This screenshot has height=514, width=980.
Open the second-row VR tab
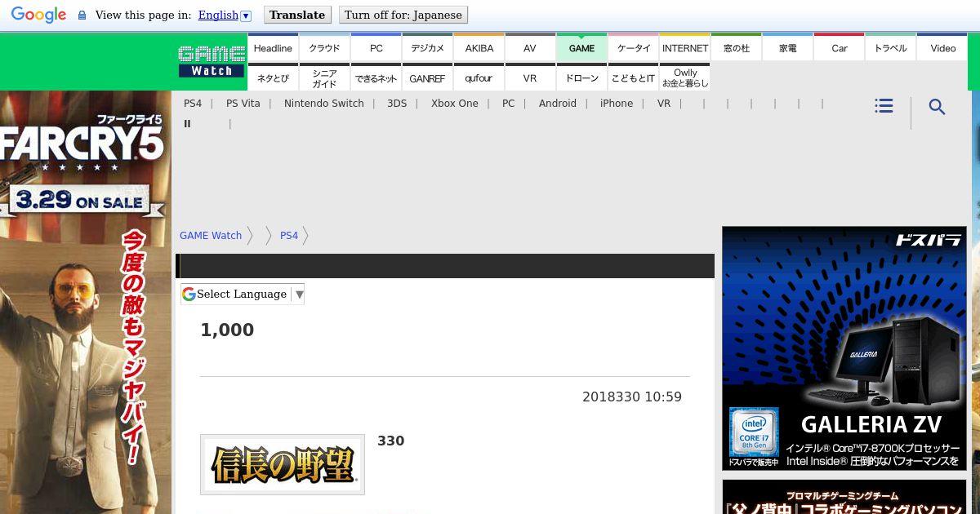(530, 78)
